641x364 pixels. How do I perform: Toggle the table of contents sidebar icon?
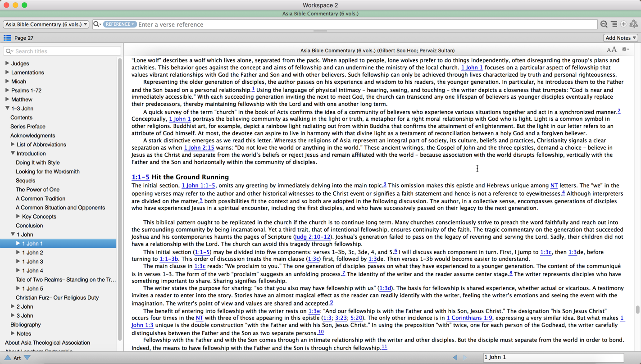coord(7,38)
